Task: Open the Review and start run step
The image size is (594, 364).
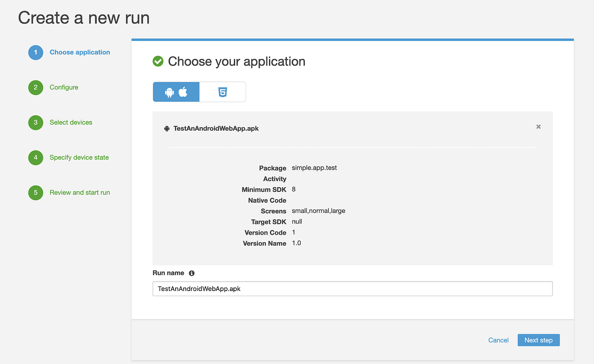Action: coord(79,193)
